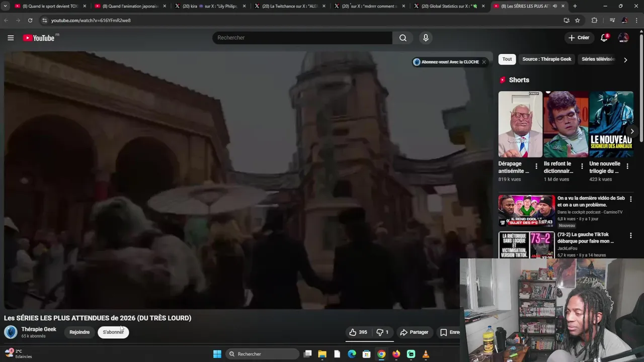644x362 pixels.
Task: Open File Explorer from the taskbar
Action: [x=323, y=354]
